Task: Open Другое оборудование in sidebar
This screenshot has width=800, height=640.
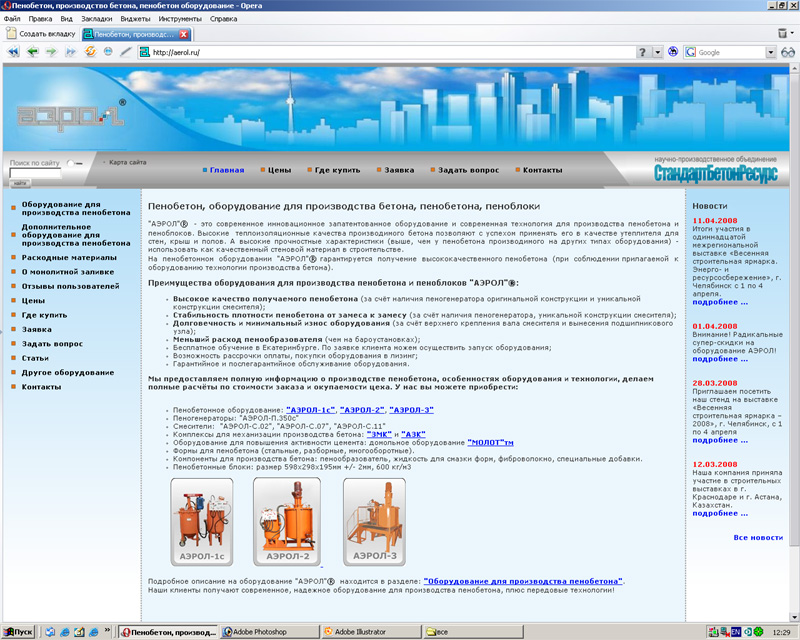Action: tap(68, 373)
